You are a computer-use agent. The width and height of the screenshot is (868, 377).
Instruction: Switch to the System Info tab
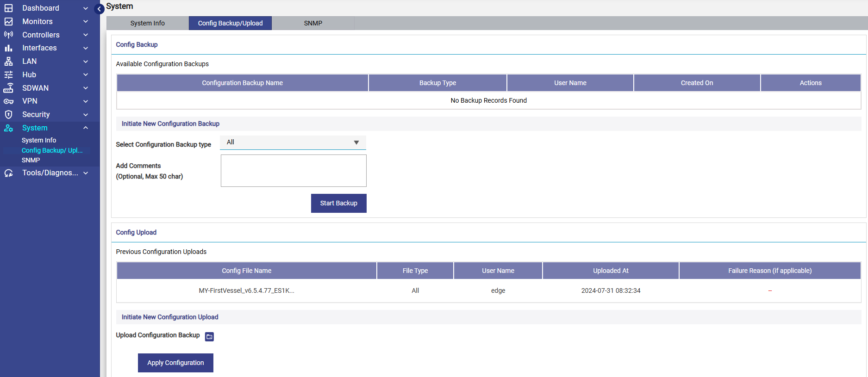point(147,23)
